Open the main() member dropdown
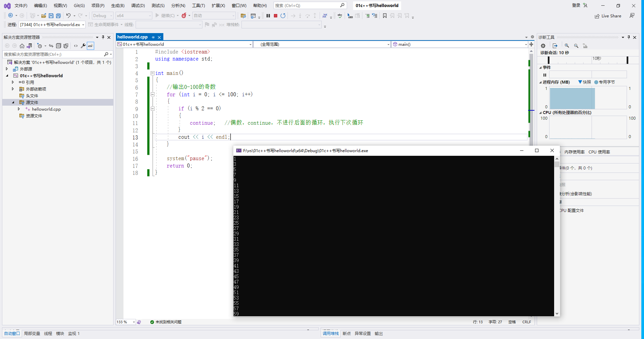Image resolution: width=644 pixels, height=339 pixels. [460, 44]
